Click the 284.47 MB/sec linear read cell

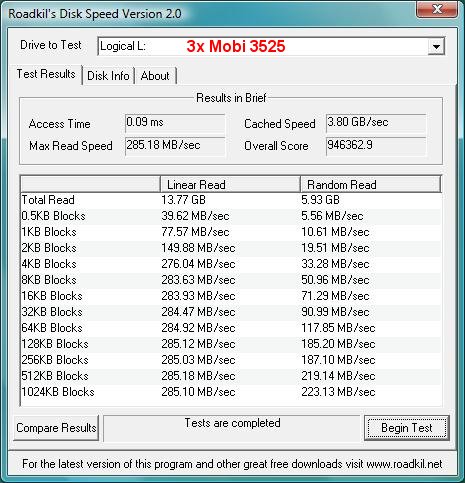tap(198, 312)
